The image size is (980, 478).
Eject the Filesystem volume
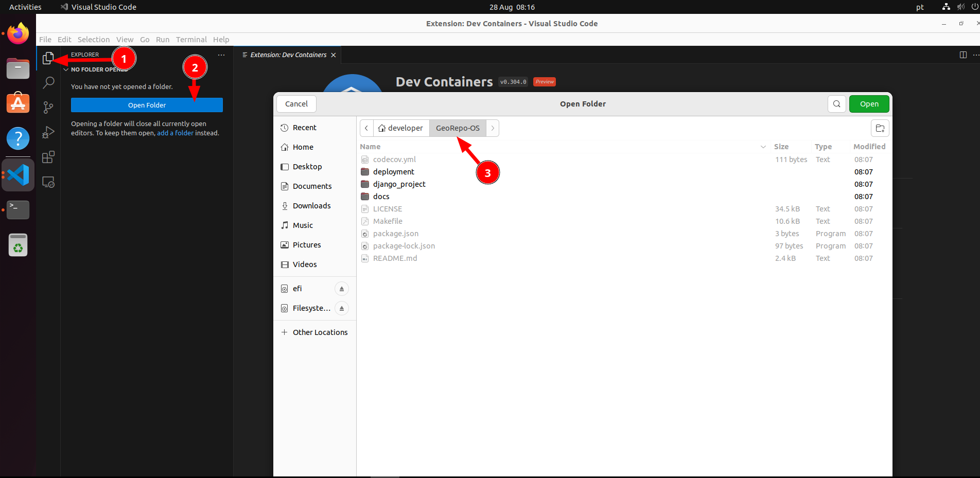[342, 308]
